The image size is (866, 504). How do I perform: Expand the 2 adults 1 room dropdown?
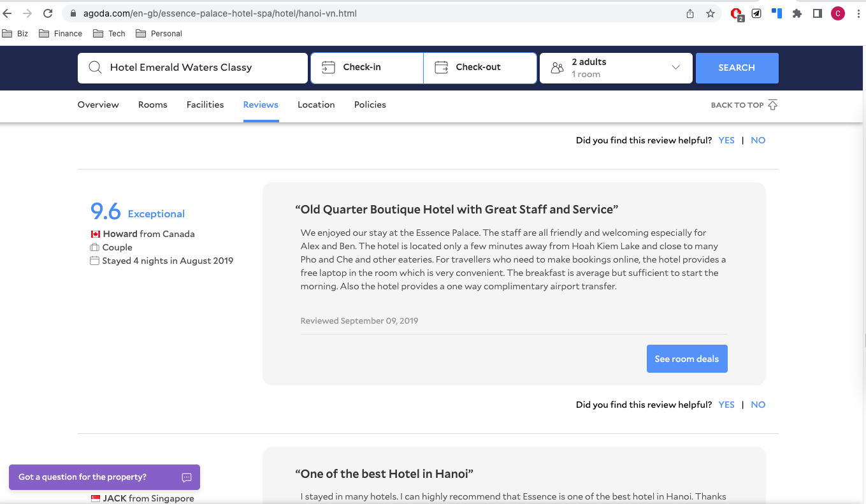pos(616,68)
